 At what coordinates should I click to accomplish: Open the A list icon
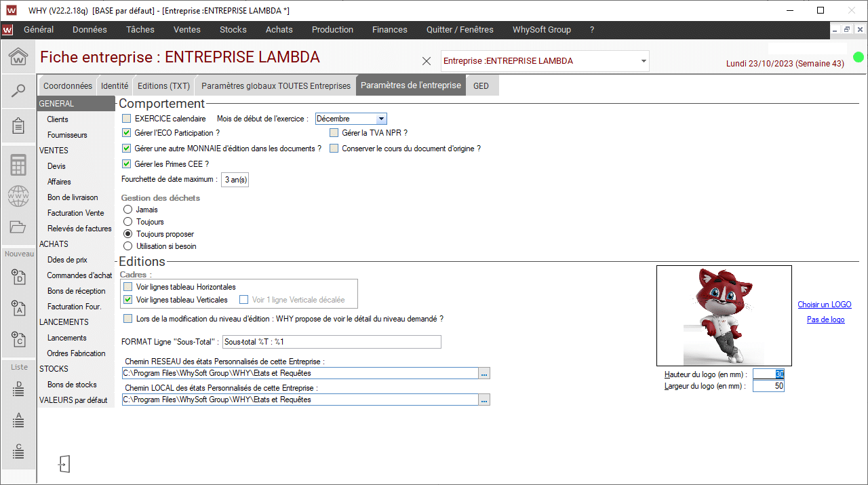18,420
